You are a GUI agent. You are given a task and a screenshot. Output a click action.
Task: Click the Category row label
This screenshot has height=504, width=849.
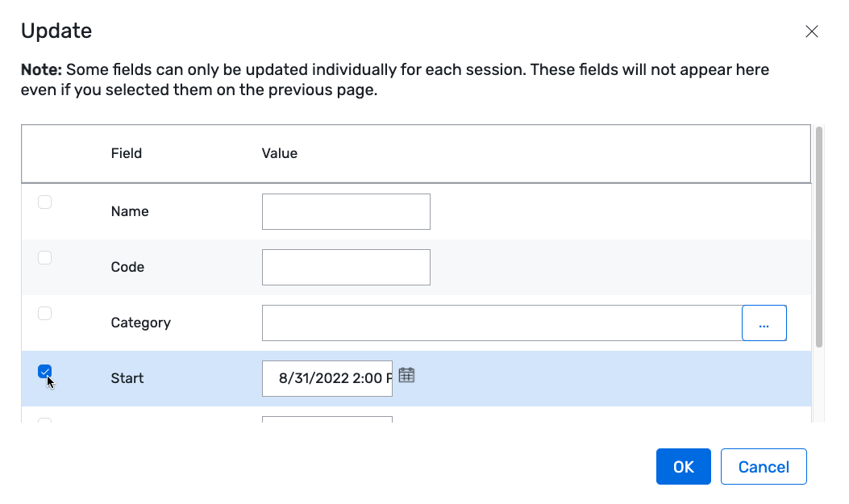(x=141, y=323)
